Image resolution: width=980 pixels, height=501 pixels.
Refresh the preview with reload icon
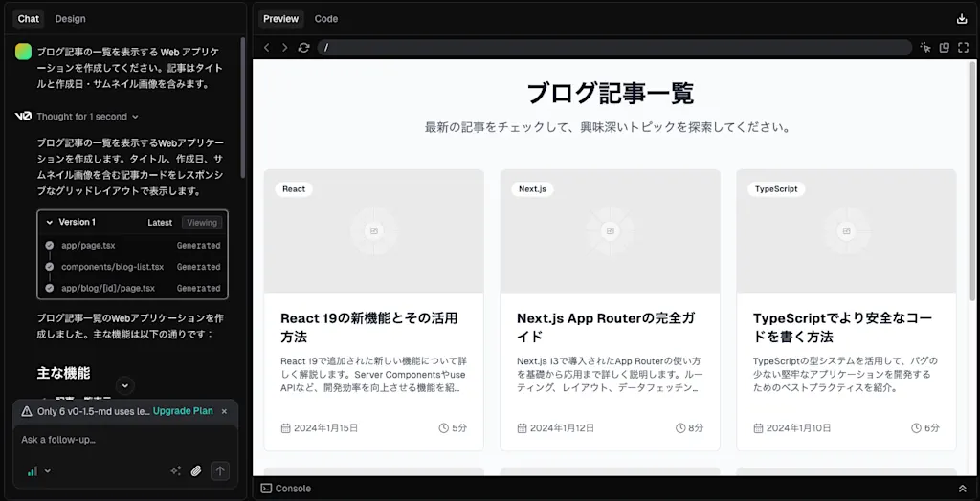tap(303, 48)
